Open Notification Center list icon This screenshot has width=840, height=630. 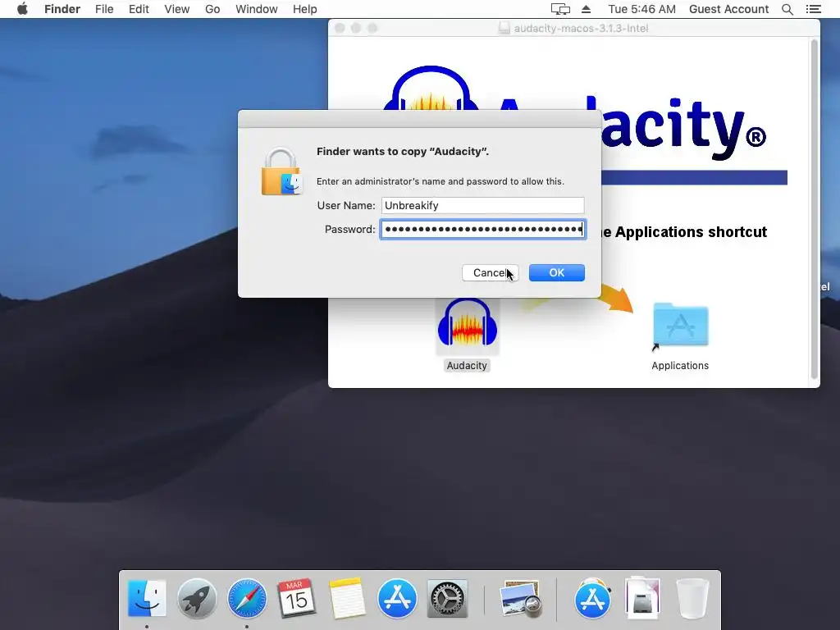813,9
